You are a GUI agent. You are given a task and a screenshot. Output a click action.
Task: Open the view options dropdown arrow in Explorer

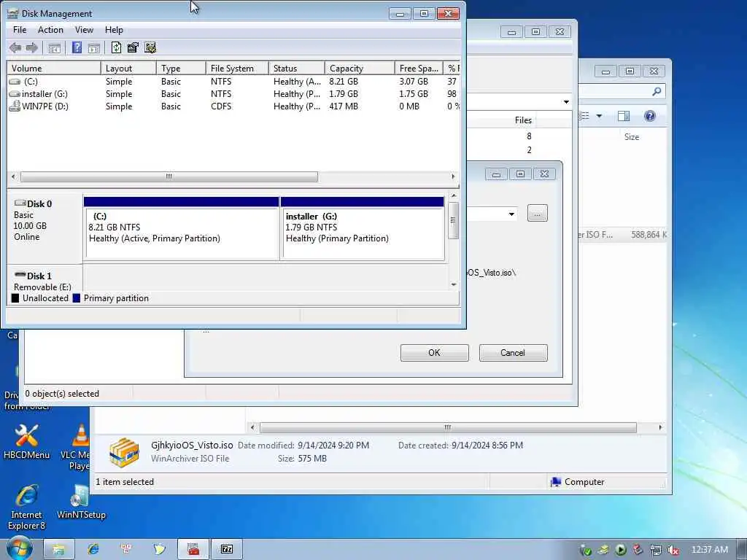[599, 116]
